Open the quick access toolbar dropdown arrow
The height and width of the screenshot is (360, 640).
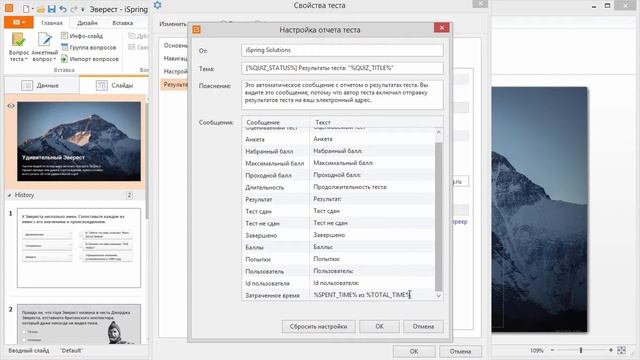coord(83,9)
